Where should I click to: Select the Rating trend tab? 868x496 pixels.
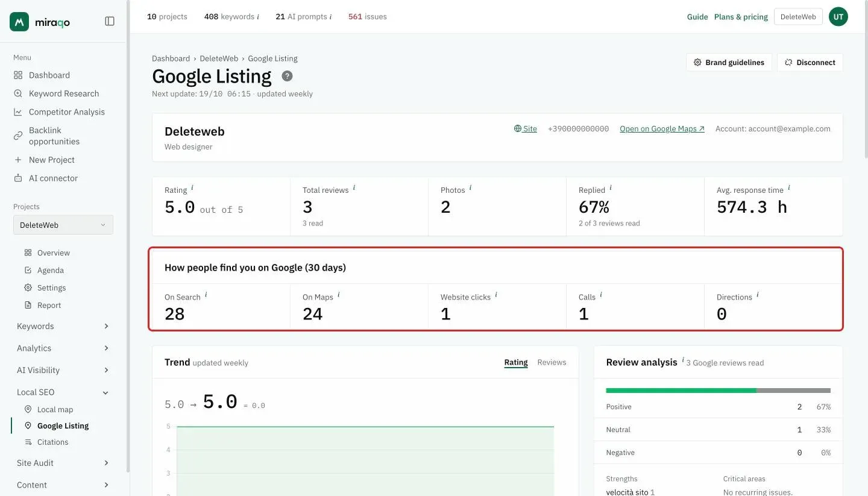(x=516, y=362)
